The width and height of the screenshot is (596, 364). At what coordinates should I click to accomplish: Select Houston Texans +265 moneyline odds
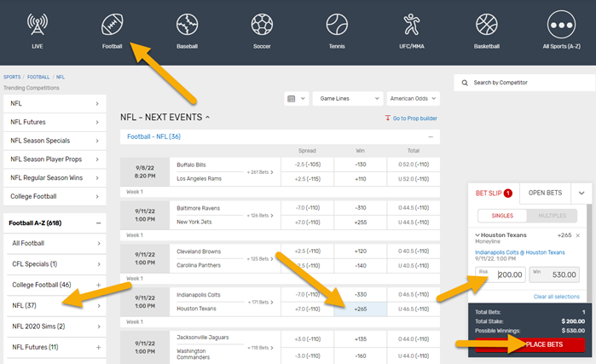pos(360,309)
